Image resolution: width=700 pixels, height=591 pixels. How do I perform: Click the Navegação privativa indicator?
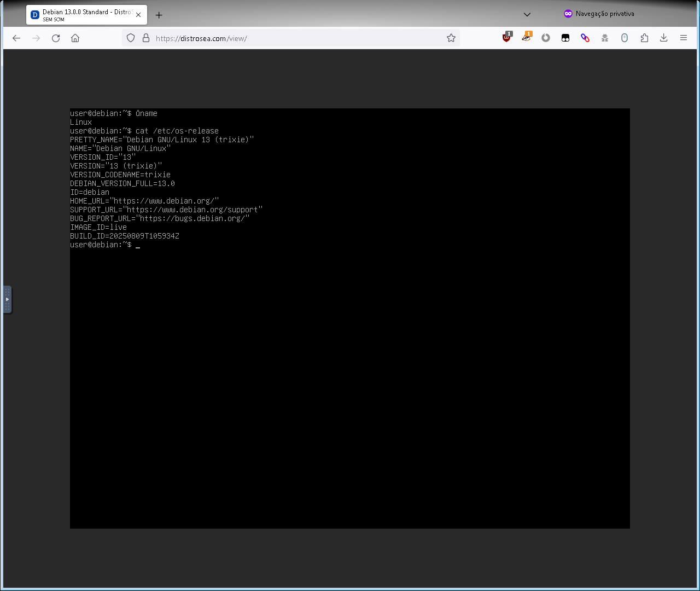click(x=599, y=14)
